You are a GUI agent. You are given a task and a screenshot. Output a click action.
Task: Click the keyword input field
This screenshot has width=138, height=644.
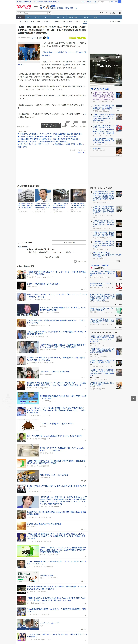pos(32,13)
